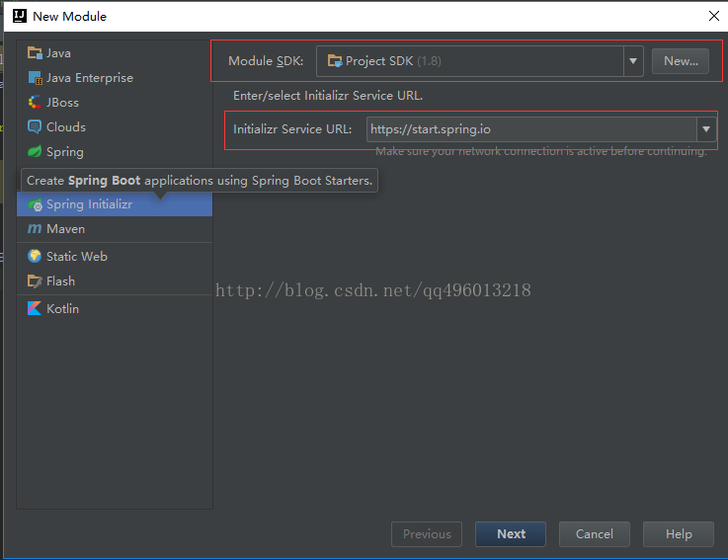
Task: Click 'Enter/select Initializr Service URL.' text
Action: coord(328,96)
